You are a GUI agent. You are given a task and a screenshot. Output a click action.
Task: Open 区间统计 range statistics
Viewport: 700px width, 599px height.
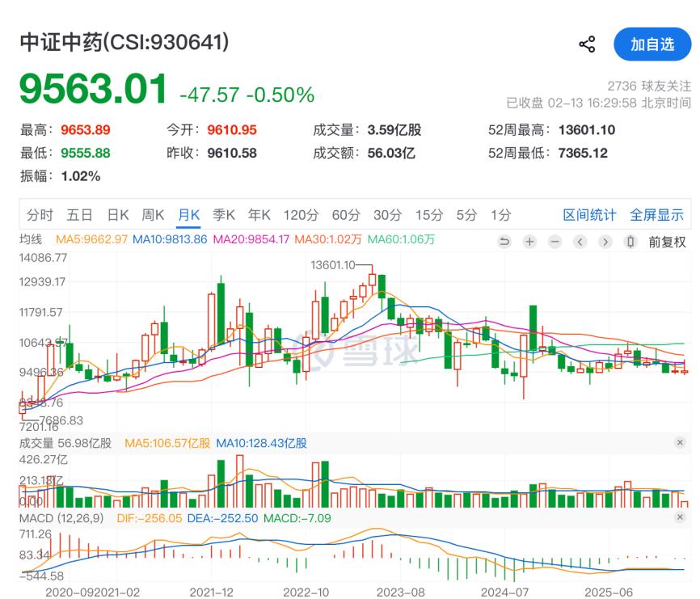pos(589,215)
